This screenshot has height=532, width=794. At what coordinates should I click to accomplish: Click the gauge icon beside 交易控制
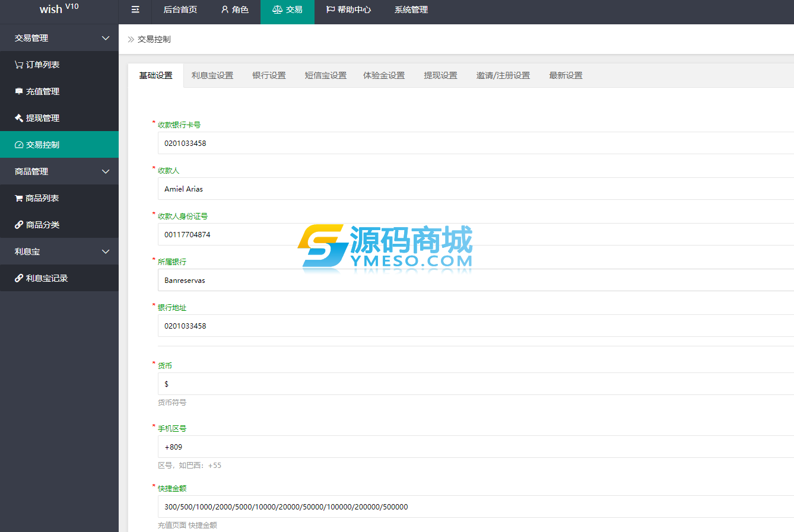point(19,145)
